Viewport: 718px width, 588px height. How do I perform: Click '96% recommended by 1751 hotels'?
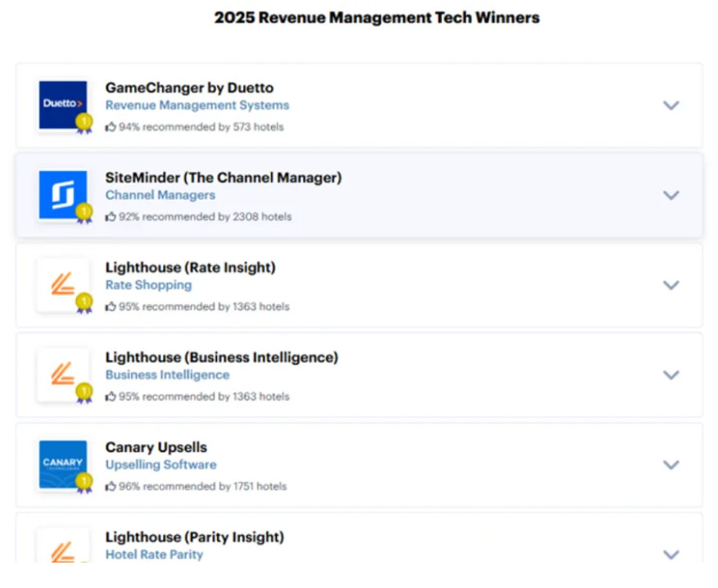pos(203,486)
